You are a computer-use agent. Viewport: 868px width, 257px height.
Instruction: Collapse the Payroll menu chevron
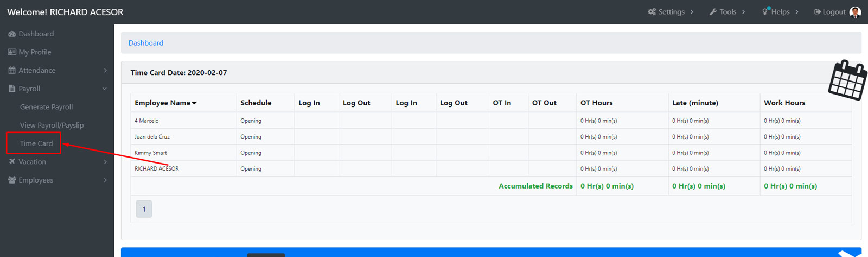tap(105, 89)
